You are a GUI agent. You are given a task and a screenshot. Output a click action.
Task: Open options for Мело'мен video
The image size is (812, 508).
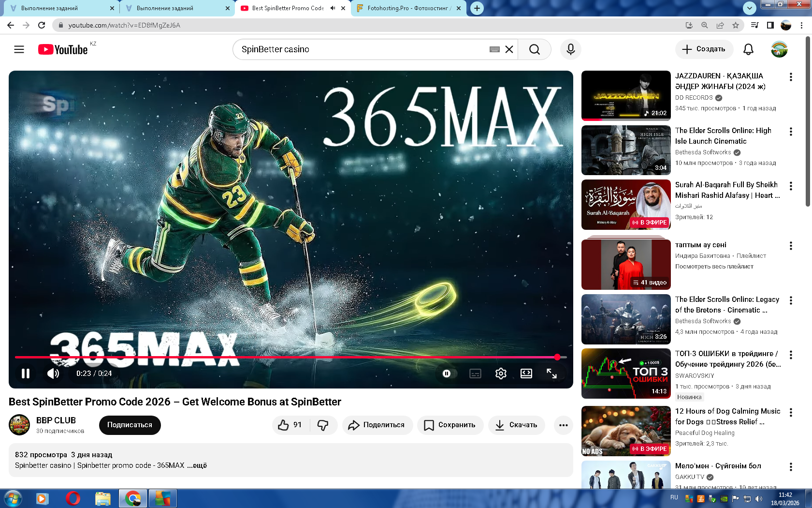tap(791, 467)
